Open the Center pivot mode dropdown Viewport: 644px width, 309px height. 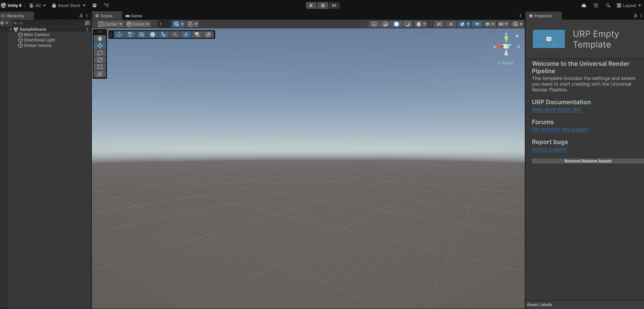[110, 24]
